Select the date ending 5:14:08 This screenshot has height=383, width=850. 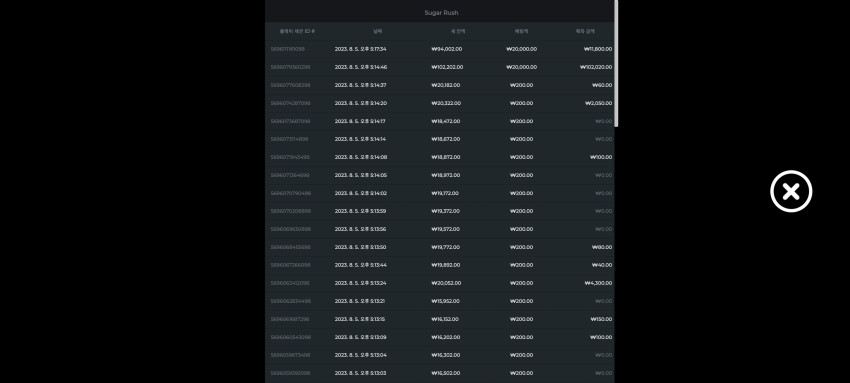click(360, 157)
